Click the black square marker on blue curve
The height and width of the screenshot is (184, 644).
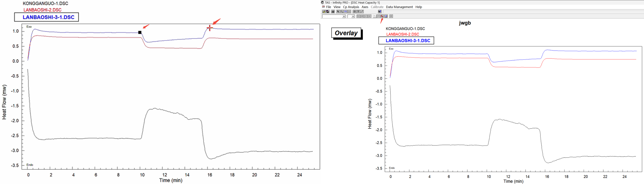click(x=140, y=32)
